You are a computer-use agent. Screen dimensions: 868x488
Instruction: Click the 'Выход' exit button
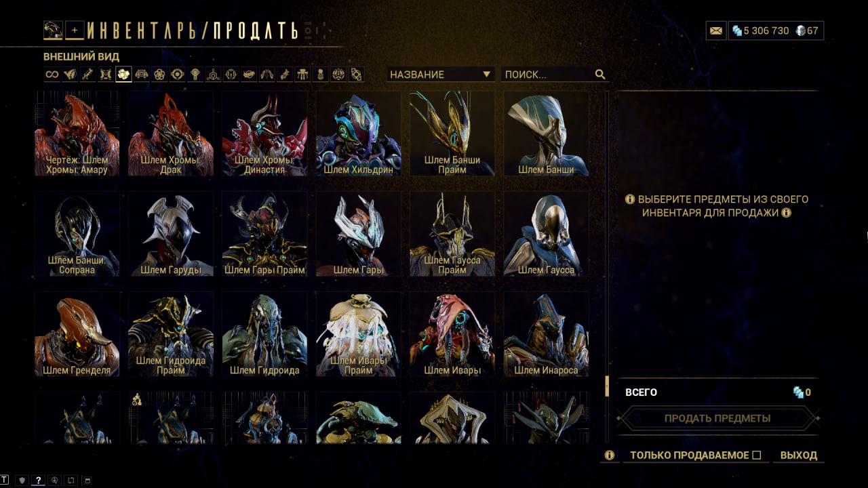(x=799, y=455)
